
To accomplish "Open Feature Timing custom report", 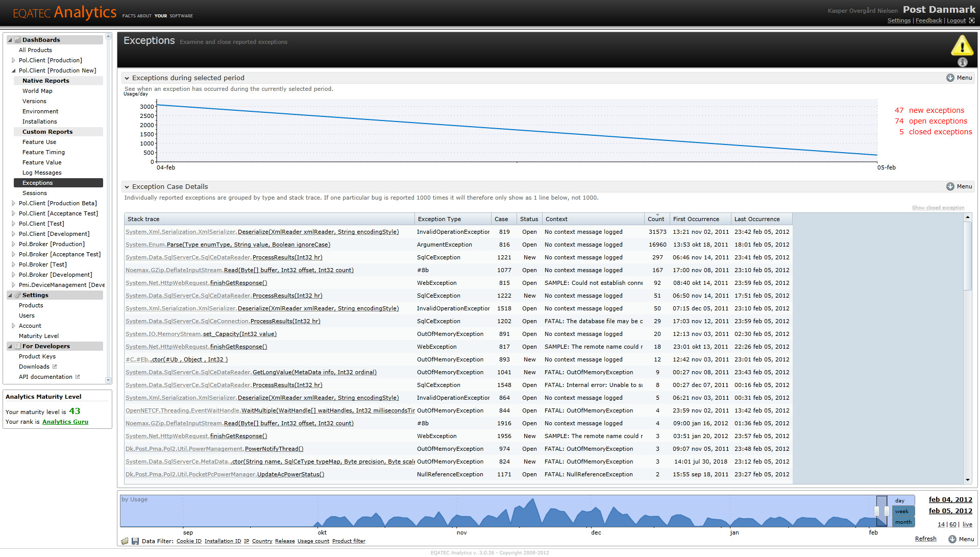I will click(x=43, y=152).
